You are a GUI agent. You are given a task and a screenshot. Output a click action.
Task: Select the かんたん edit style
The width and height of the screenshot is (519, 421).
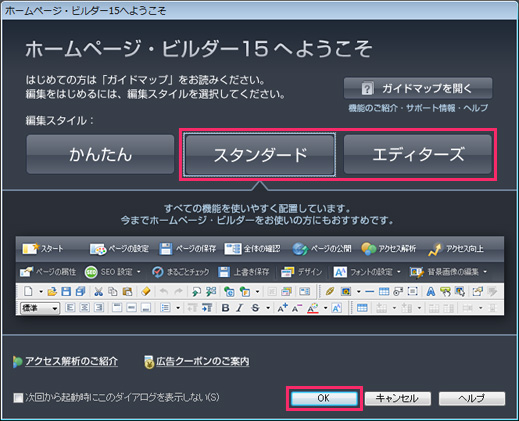tap(100, 154)
